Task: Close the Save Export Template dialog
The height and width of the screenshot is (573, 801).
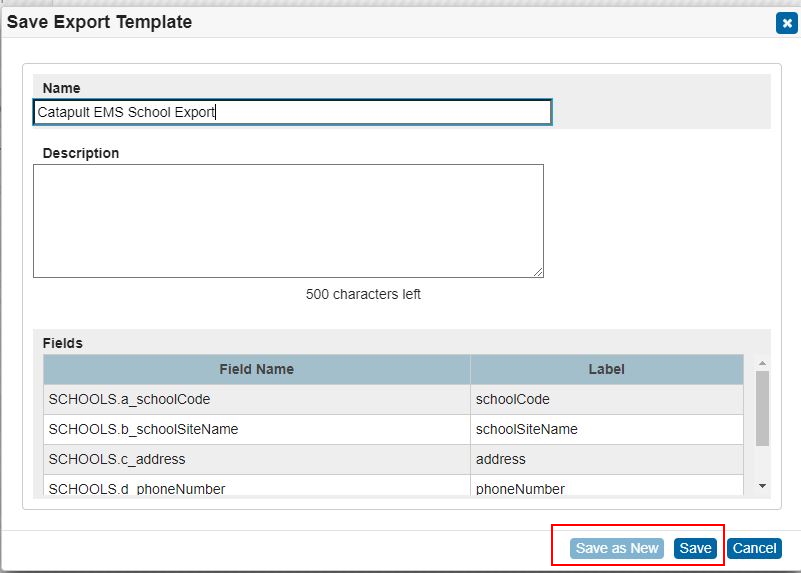Action: 786,23
